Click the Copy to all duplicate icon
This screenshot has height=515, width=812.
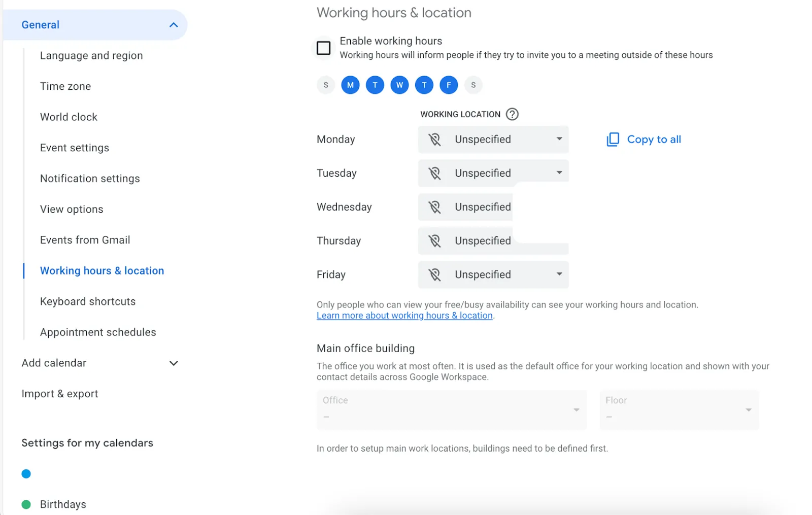[613, 140]
